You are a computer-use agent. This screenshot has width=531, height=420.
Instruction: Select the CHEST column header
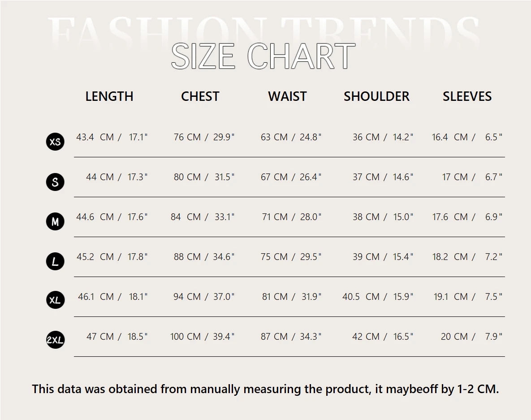(x=200, y=96)
